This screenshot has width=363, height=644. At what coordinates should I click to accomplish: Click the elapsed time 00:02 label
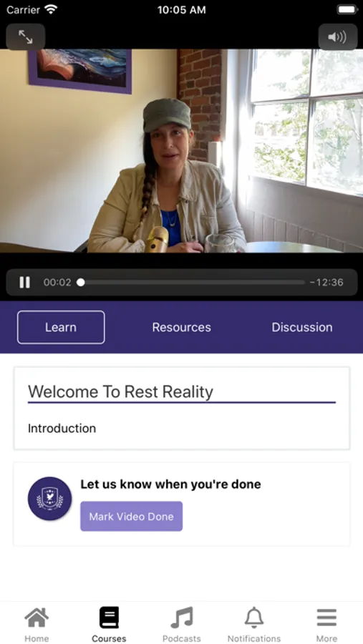pyautogui.click(x=57, y=282)
